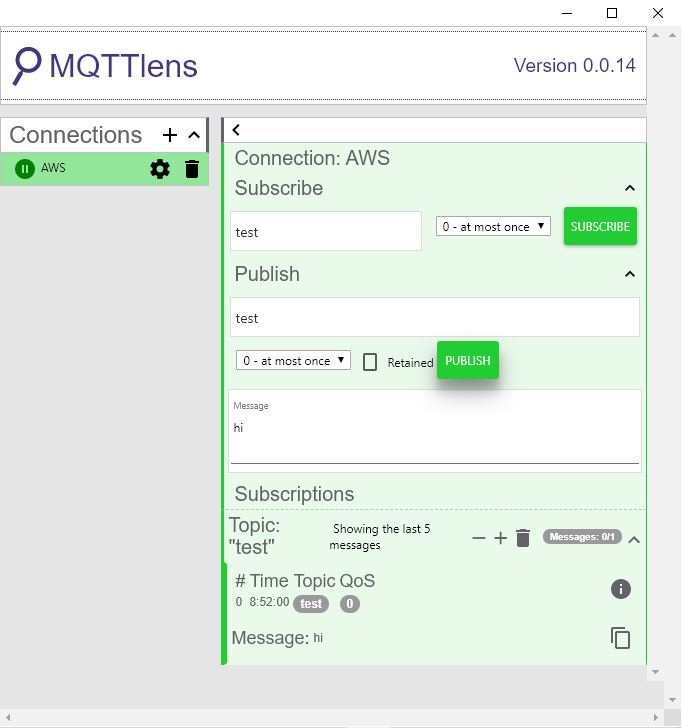
Task: Collapse the Connections panel
Action: click(194, 135)
